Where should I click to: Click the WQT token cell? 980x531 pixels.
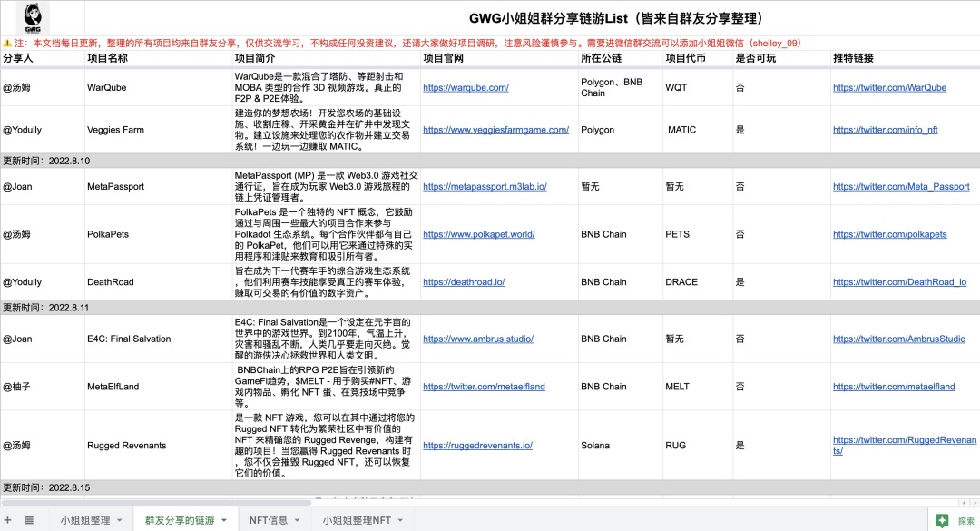(x=698, y=87)
